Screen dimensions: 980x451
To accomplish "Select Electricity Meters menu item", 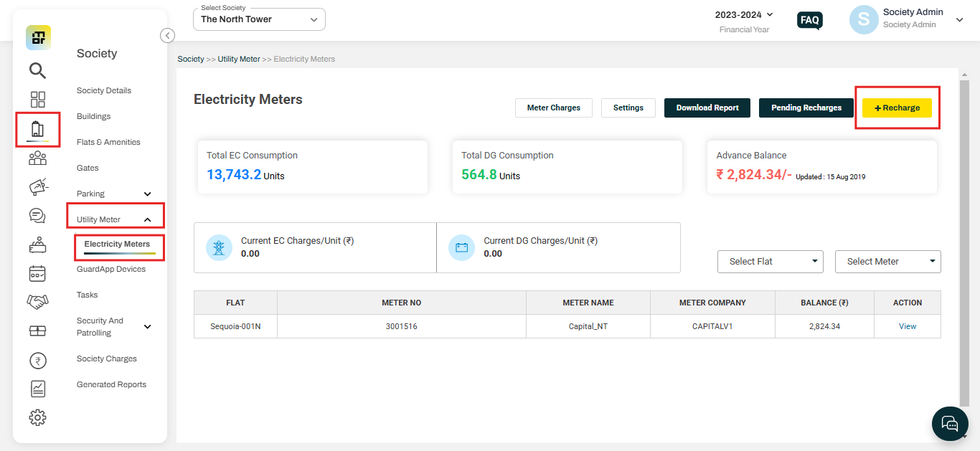I will 117,244.
